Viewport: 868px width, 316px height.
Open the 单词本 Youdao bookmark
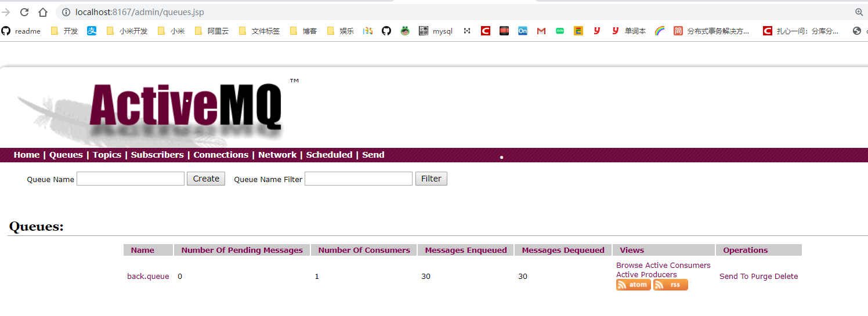pyautogui.click(x=629, y=31)
